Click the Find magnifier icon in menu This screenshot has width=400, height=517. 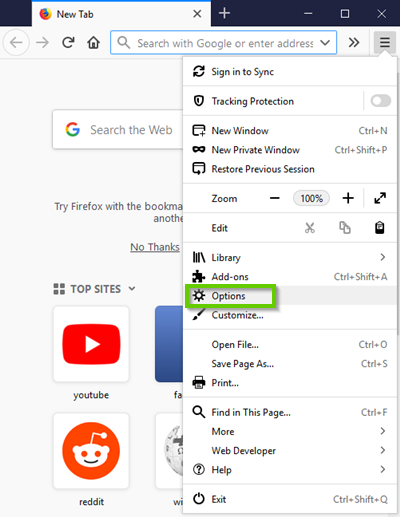[x=199, y=412]
